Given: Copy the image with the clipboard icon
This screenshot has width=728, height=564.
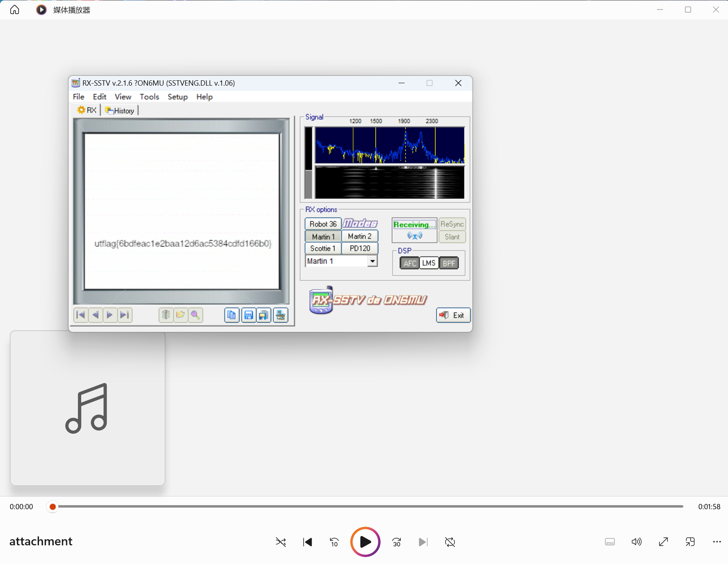Looking at the screenshot, I should coord(232,315).
